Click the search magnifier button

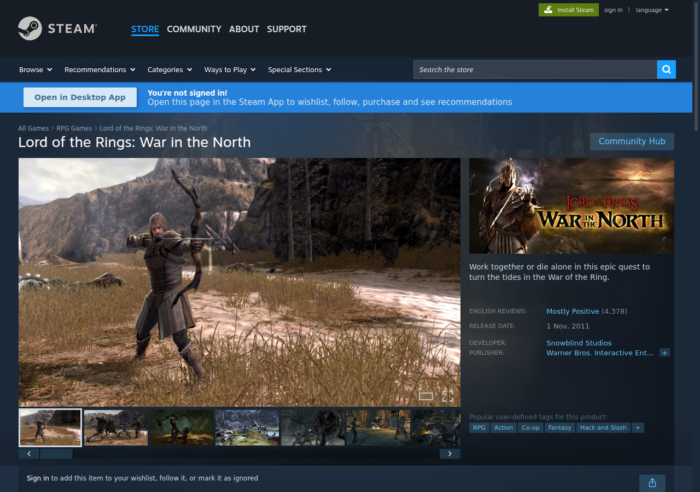pyautogui.click(x=666, y=70)
